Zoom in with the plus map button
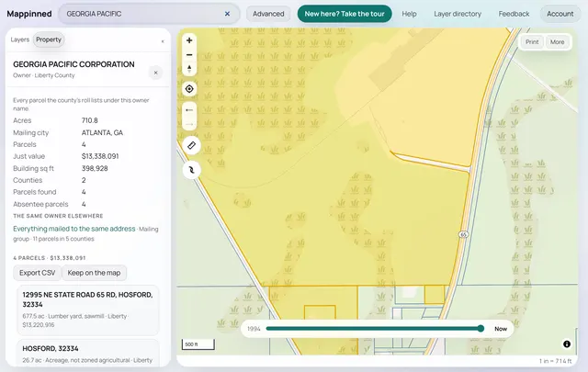Image resolution: width=588 pixels, height=372 pixels. click(x=189, y=40)
